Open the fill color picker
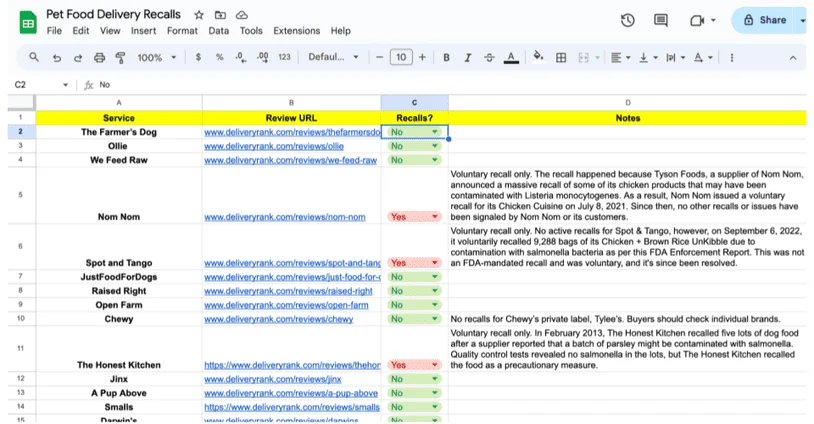This screenshot has width=814, height=424. [538, 58]
